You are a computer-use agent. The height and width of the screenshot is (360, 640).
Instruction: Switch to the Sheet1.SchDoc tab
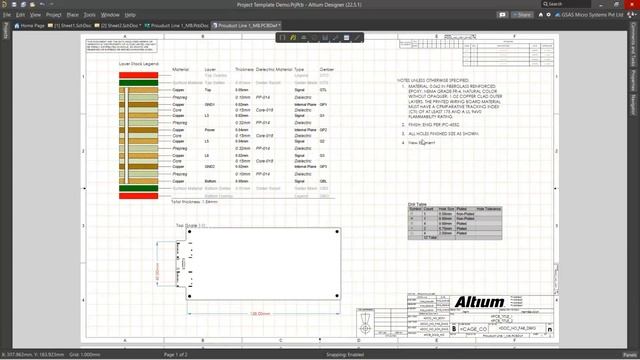click(69, 25)
